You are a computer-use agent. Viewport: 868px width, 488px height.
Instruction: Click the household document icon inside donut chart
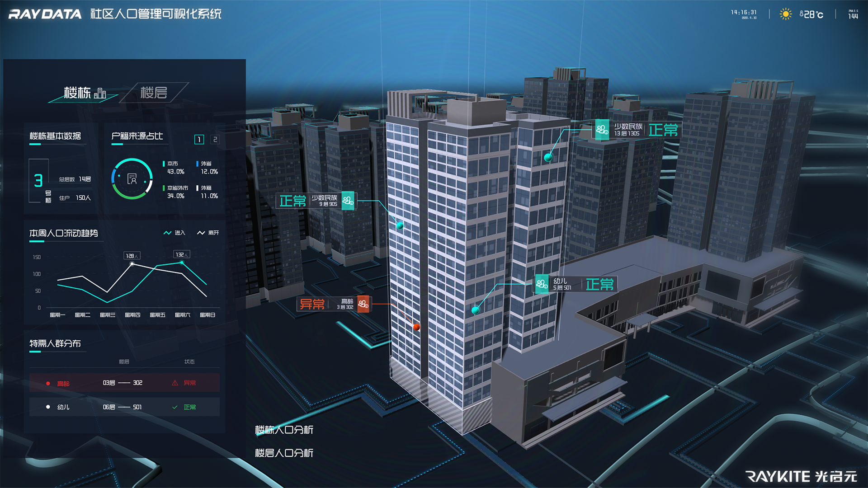[x=132, y=179]
